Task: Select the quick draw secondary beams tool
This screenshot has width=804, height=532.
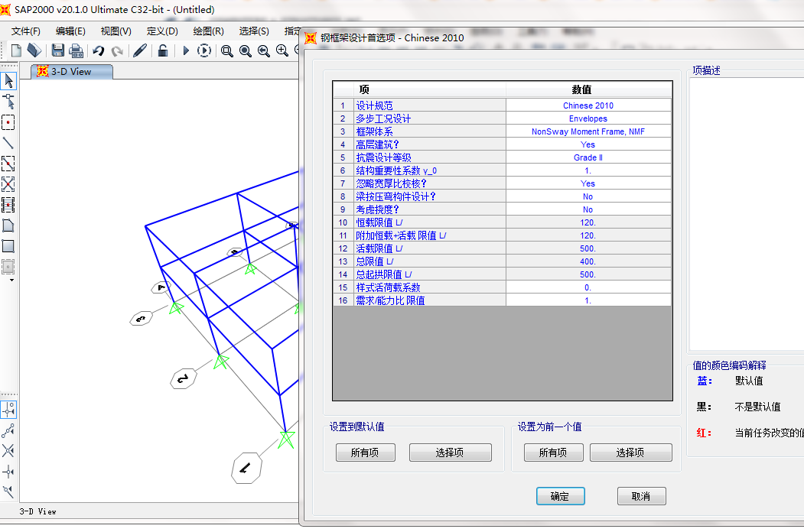Action: coord(8,205)
